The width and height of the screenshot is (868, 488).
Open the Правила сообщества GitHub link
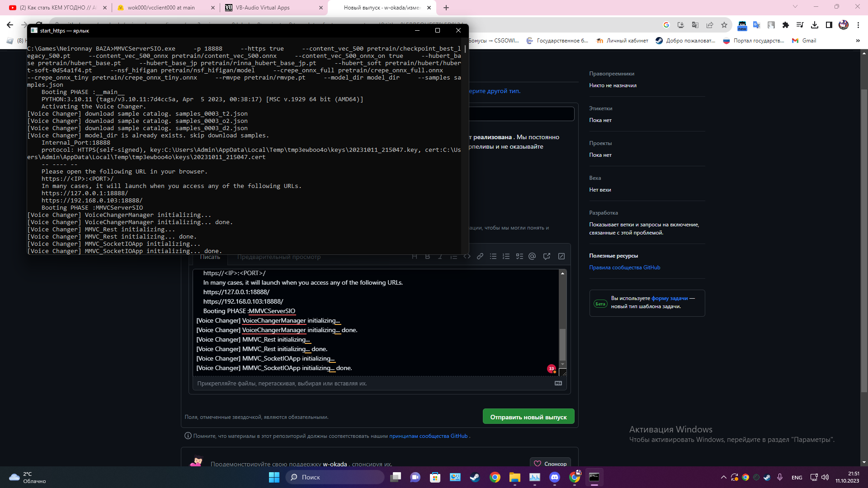click(626, 267)
